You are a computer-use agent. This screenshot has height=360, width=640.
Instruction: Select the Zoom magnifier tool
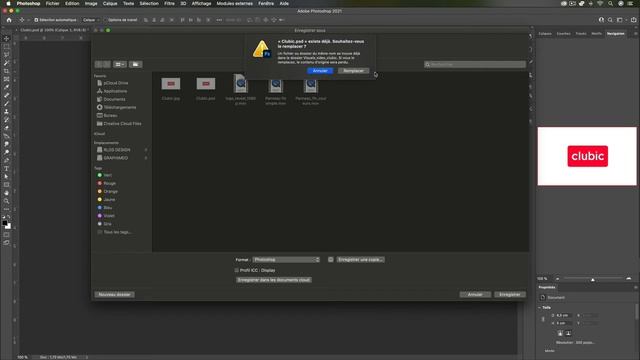pos(6,201)
